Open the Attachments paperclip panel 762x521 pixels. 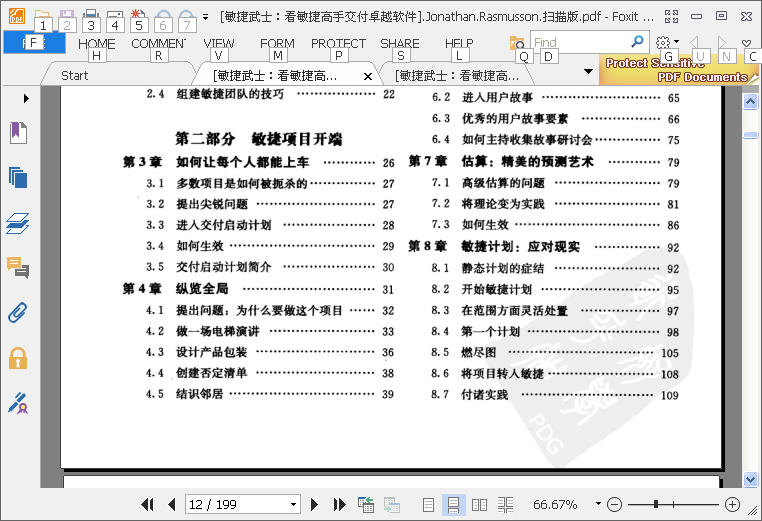pos(17,312)
